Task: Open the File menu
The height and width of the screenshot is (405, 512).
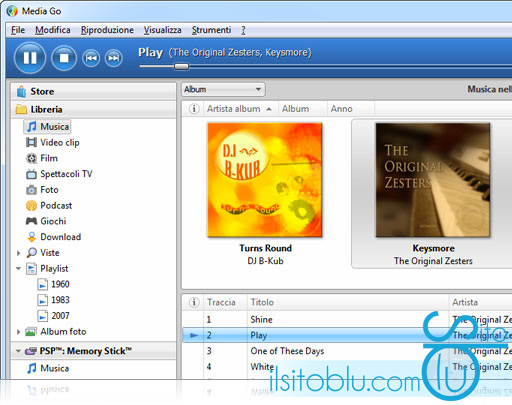Action: [18, 30]
